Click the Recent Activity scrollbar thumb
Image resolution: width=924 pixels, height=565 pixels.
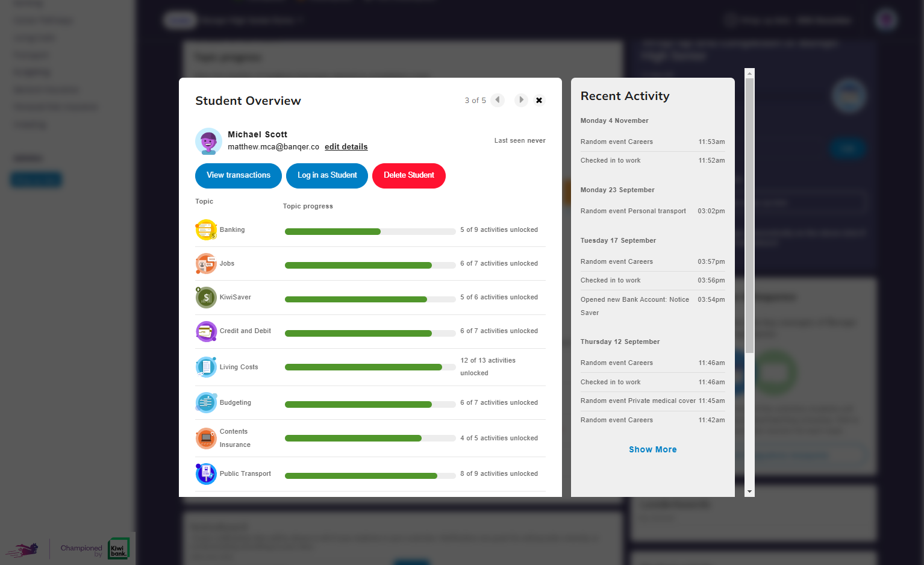coord(749,216)
